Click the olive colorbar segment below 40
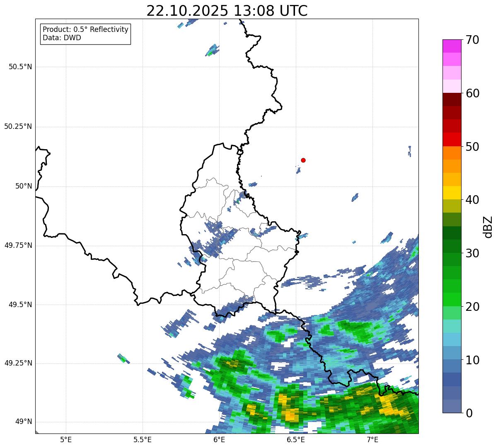The height and width of the screenshot is (448, 498). point(452,206)
